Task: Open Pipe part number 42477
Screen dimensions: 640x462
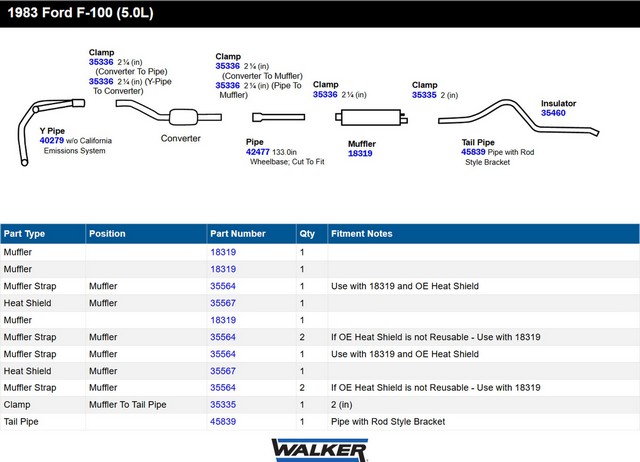Action: (x=258, y=152)
